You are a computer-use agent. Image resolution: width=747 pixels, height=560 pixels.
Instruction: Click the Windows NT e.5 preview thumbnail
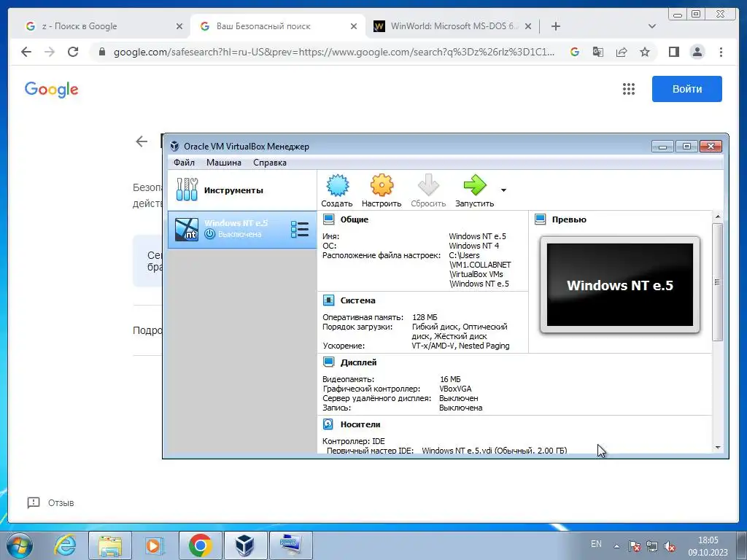point(620,285)
